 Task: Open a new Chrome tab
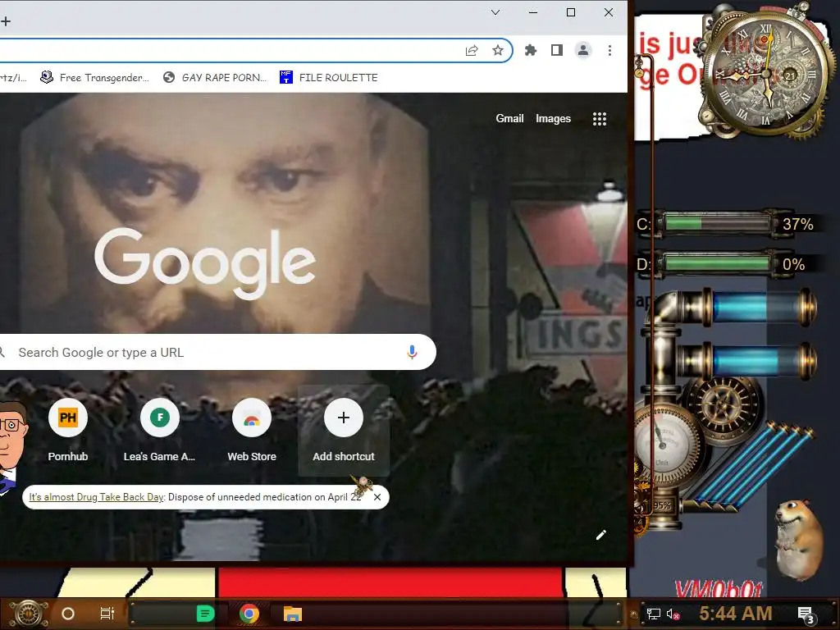[6, 21]
